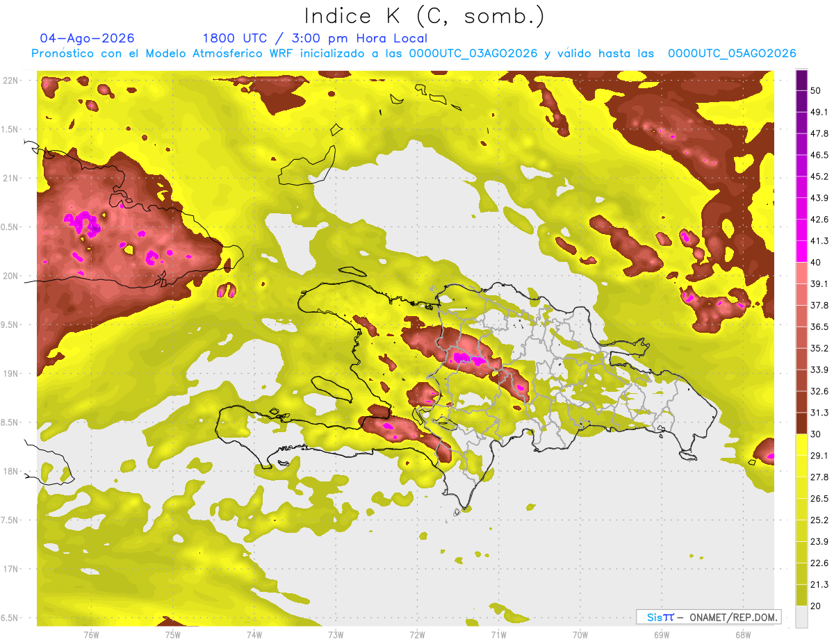The width and height of the screenshot is (834, 644).
Task: Click the "68W" longitude label
Action: coord(743,635)
